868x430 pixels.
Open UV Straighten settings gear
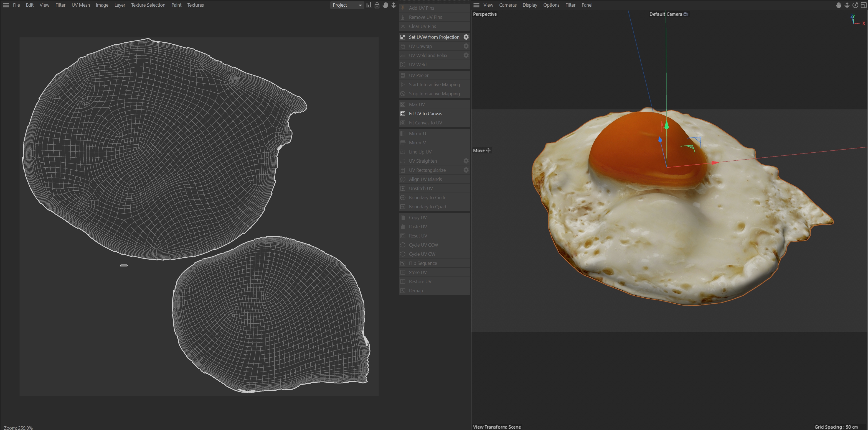(466, 161)
